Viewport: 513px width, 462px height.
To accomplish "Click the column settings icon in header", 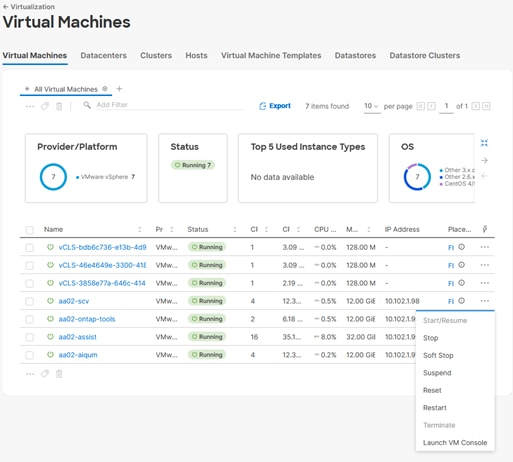I will click(x=485, y=229).
